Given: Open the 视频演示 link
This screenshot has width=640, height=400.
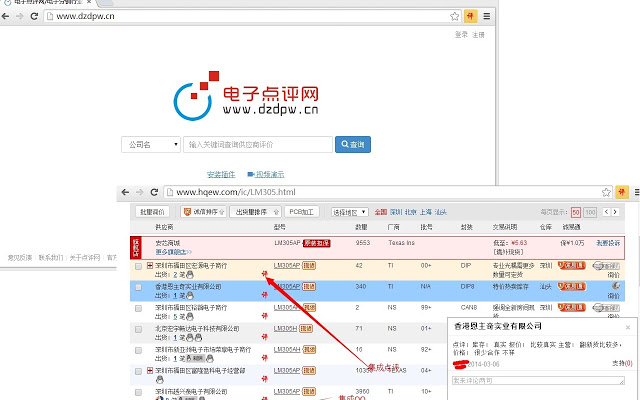Looking at the screenshot, I should pos(266,175).
